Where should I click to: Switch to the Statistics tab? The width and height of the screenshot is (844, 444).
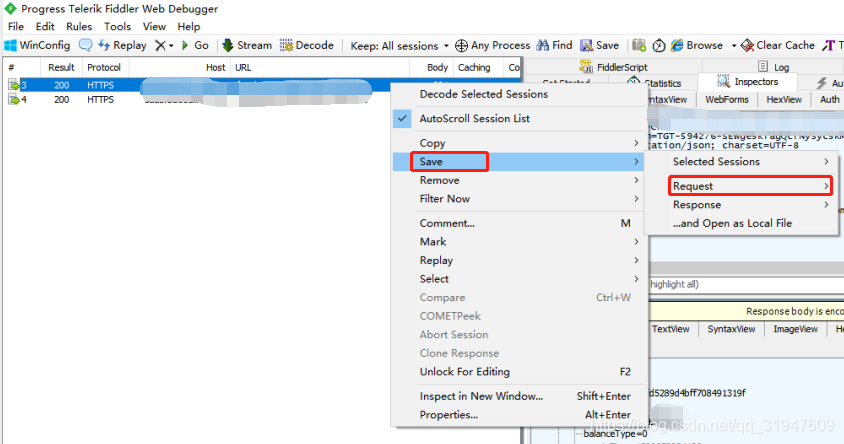point(656,83)
